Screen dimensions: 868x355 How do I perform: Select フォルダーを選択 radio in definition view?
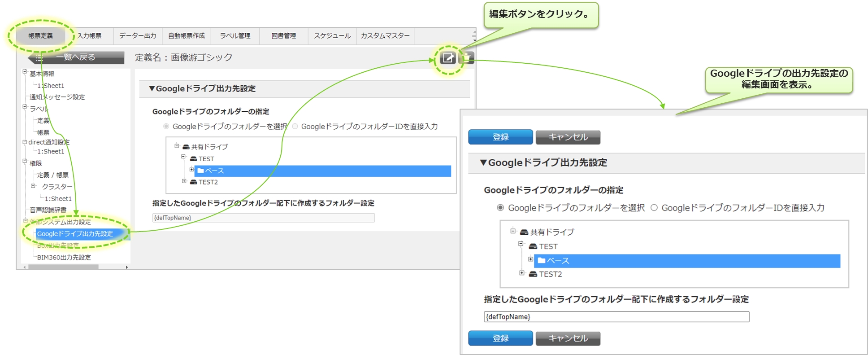click(x=166, y=127)
